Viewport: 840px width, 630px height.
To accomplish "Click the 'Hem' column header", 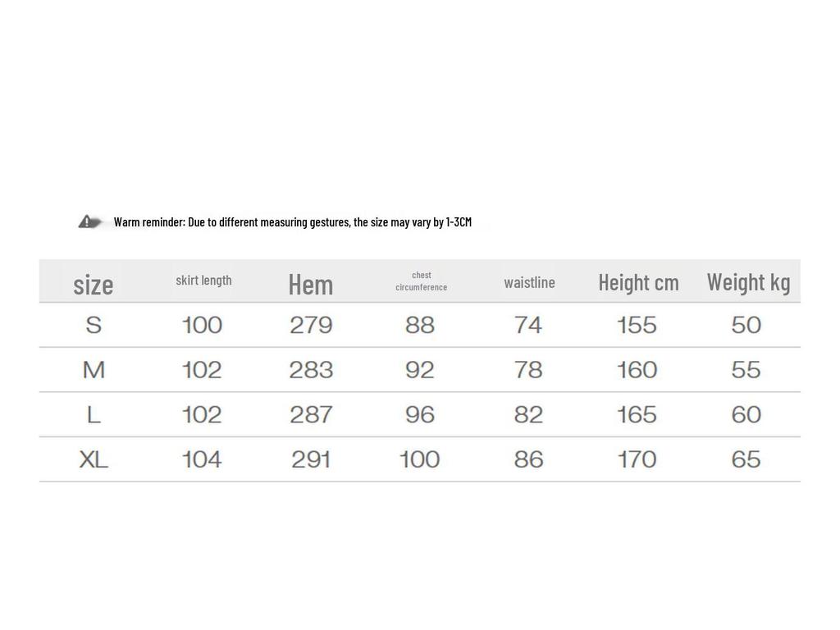I will tap(311, 284).
